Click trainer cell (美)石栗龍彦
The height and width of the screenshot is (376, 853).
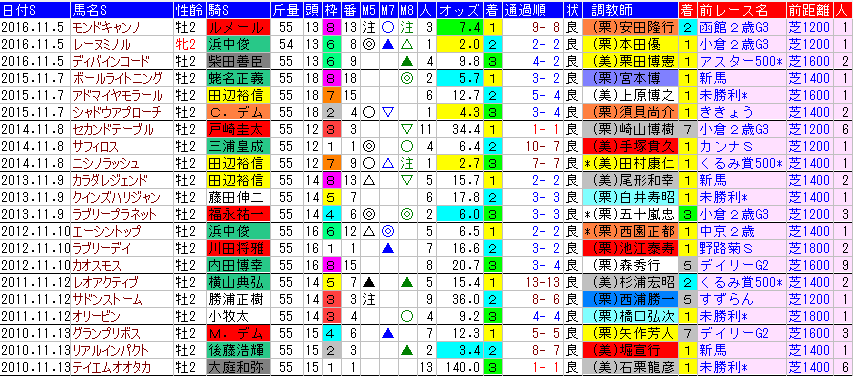click(630, 368)
